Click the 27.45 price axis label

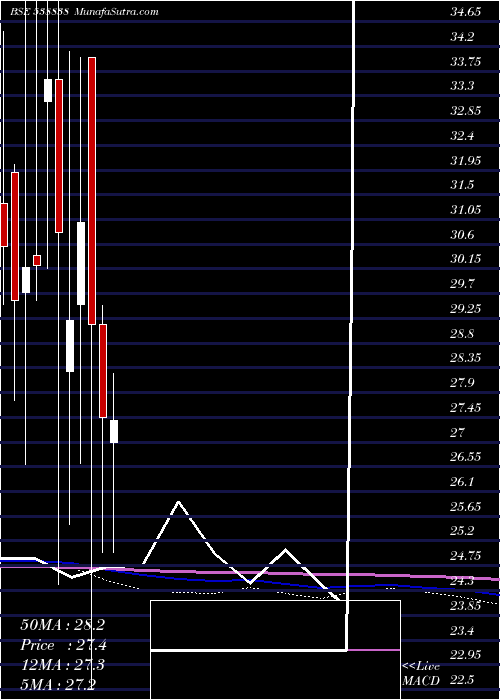(466, 408)
